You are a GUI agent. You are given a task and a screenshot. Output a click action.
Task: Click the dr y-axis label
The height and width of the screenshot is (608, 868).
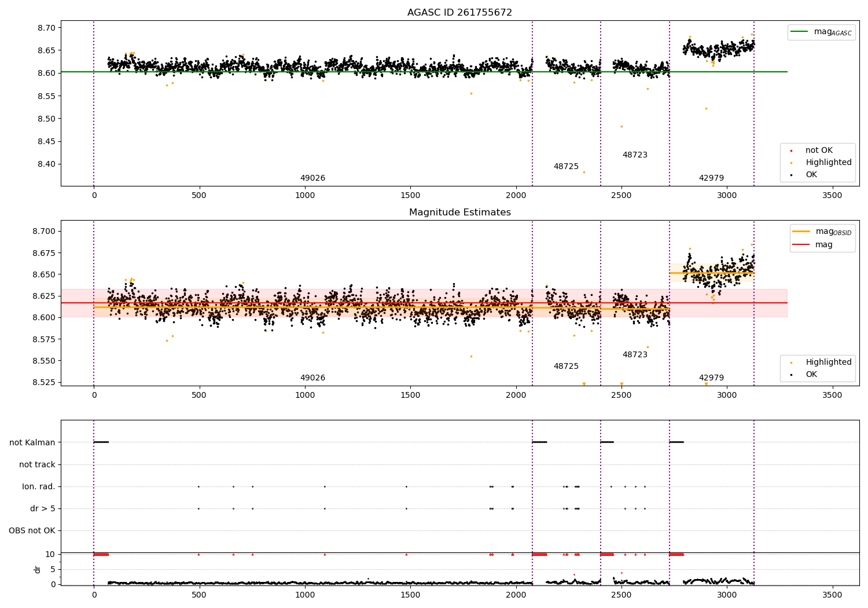pyautogui.click(x=38, y=569)
